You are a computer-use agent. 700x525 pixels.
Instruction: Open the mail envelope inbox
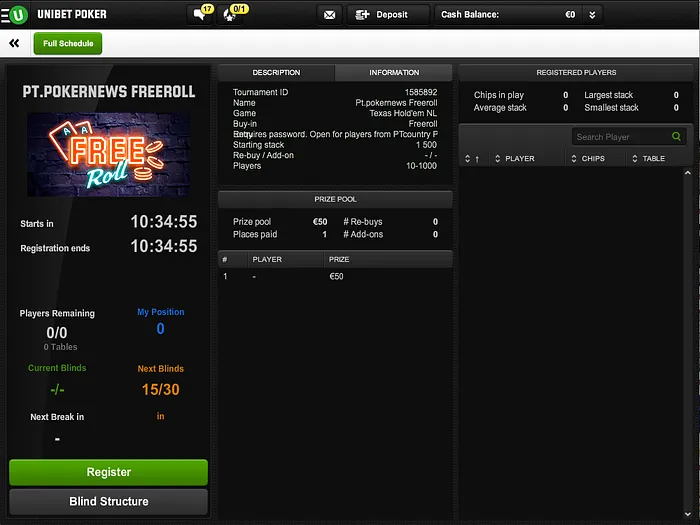(329, 15)
